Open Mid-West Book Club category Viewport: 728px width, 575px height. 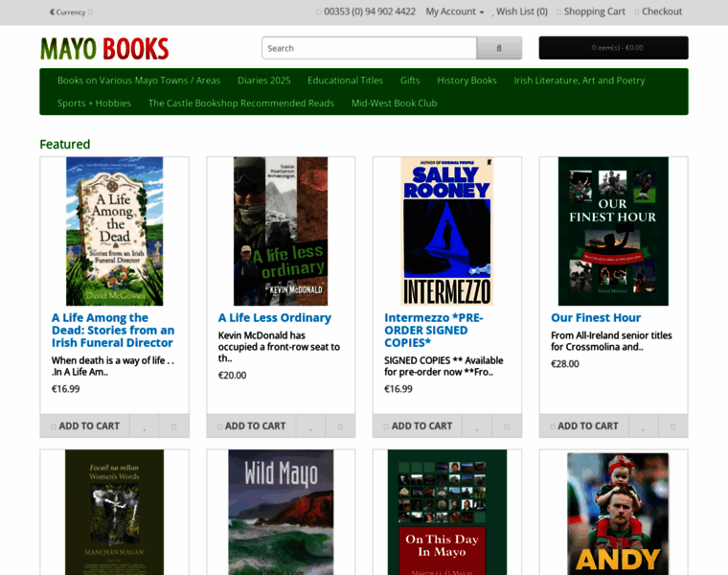395,103
